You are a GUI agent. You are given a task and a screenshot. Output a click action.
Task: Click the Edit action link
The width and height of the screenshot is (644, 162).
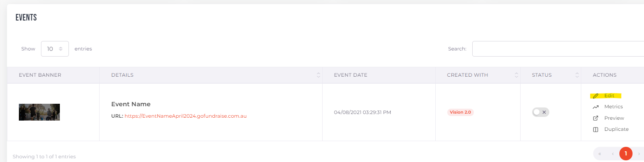click(x=609, y=96)
